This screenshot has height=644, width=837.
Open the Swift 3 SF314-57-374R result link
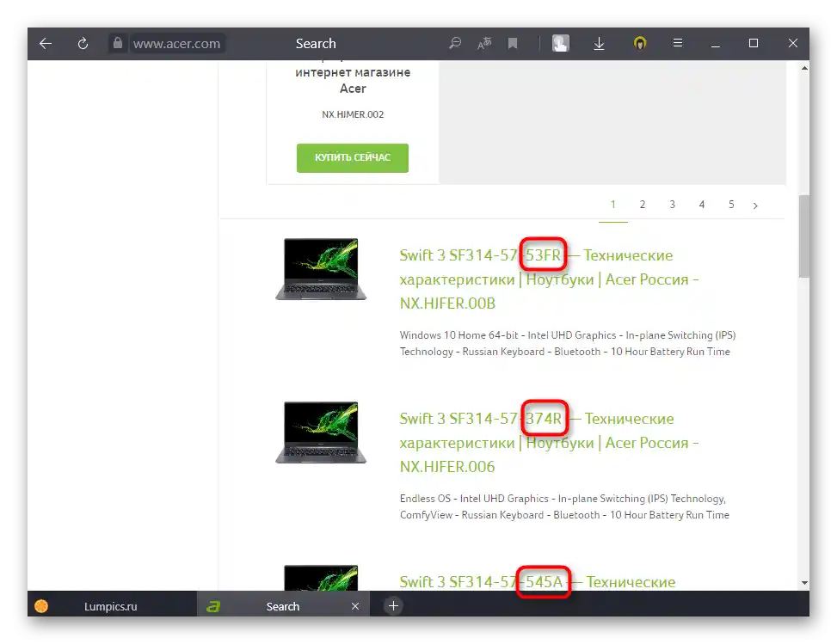point(549,442)
